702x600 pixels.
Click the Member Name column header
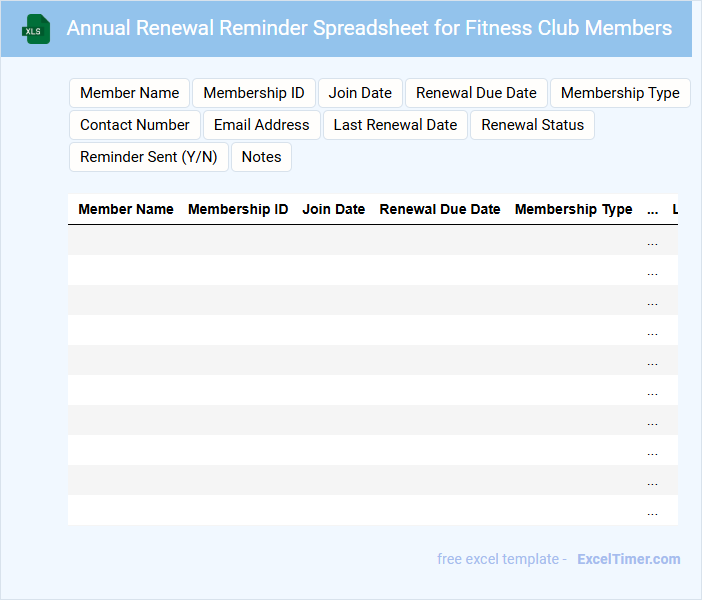coord(126,209)
